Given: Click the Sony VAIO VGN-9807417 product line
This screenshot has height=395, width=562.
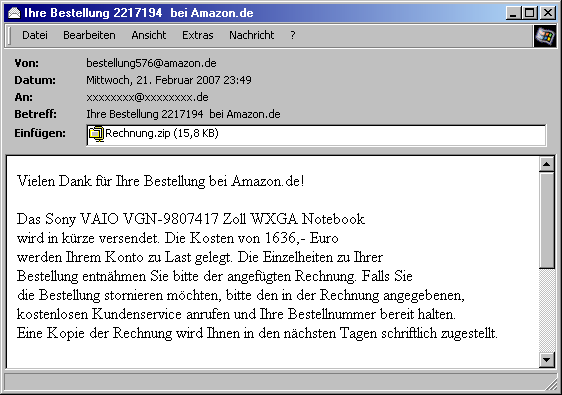Looking at the screenshot, I should 191,219.
